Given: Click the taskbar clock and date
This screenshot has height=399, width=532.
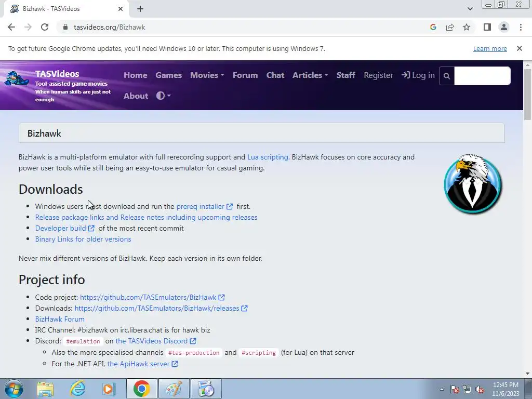Looking at the screenshot, I should coord(506,389).
